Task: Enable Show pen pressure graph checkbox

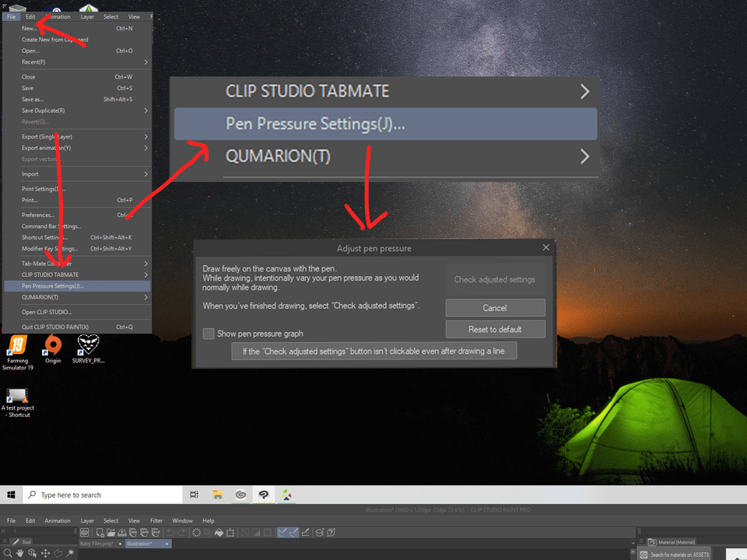Action: (x=209, y=334)
